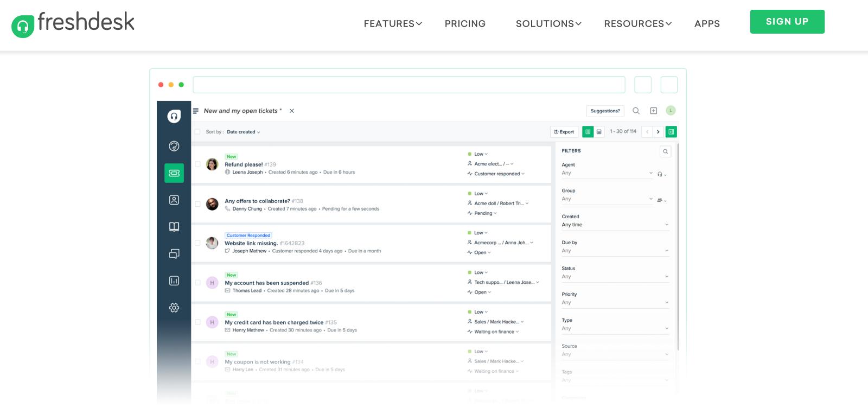Viewport: 868px width, 420px height.
Task: Check the 'Any offers to collaborate?' ticket checkbox
Action: coord(197,204)
